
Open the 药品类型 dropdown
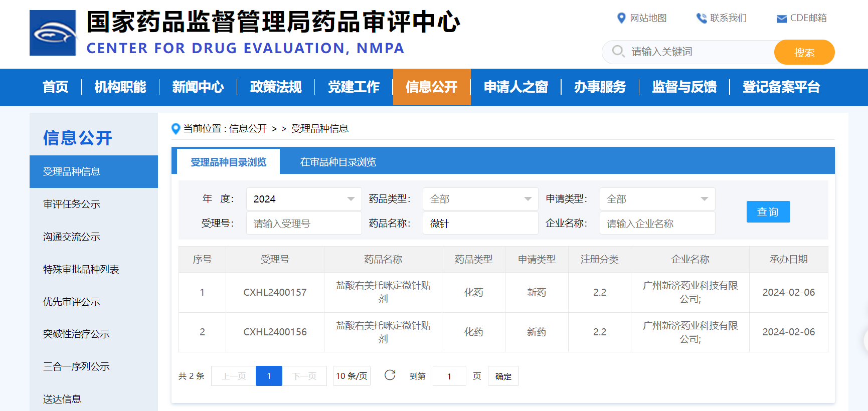tap(480, 199)
